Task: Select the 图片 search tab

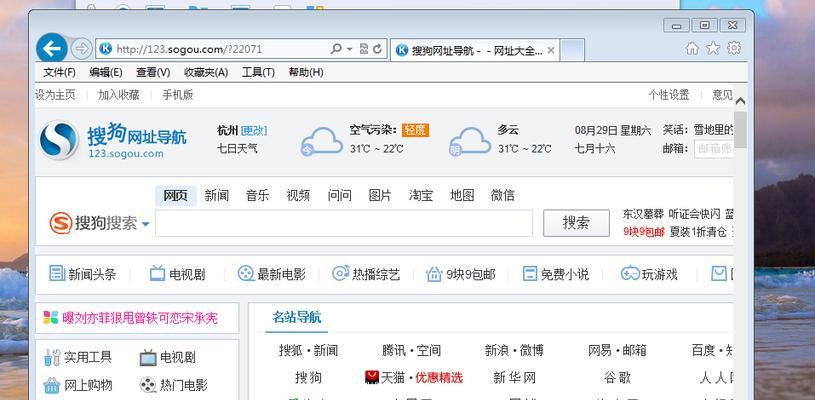Action: [379, 196]
